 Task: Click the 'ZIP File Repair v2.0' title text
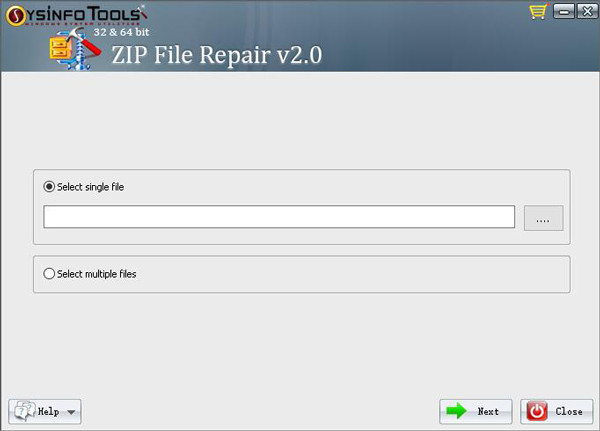pos(217,55)
